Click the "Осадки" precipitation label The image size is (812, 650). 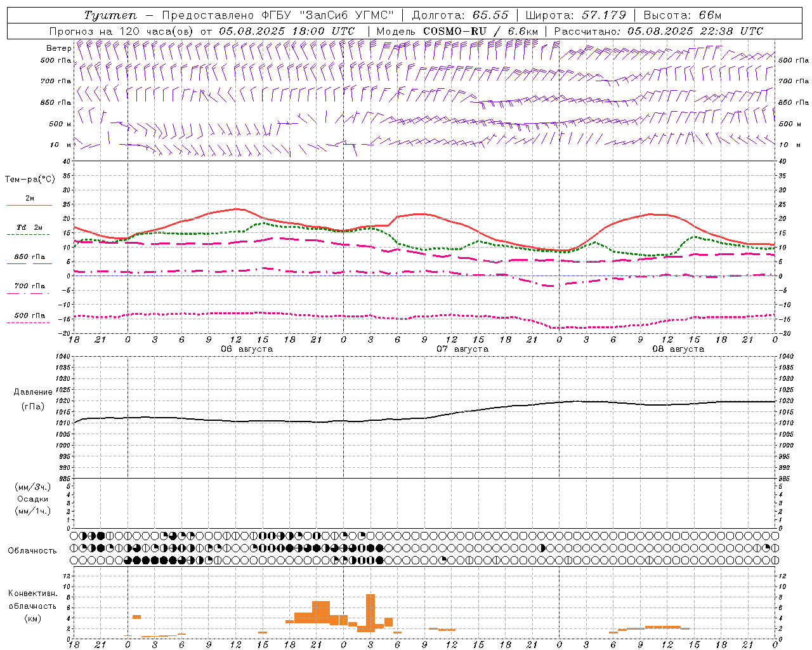click(33, 499)
